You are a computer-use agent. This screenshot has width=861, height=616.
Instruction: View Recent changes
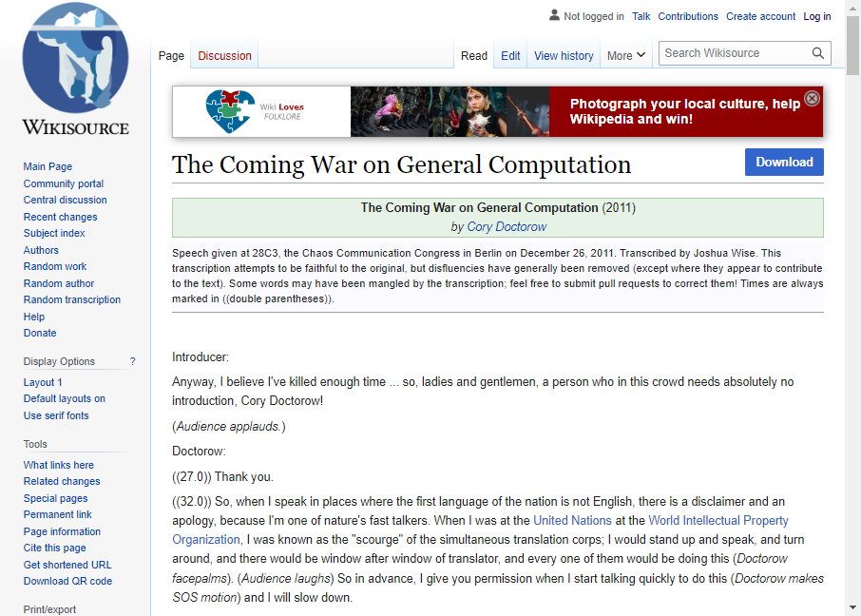tap(60, 217)
